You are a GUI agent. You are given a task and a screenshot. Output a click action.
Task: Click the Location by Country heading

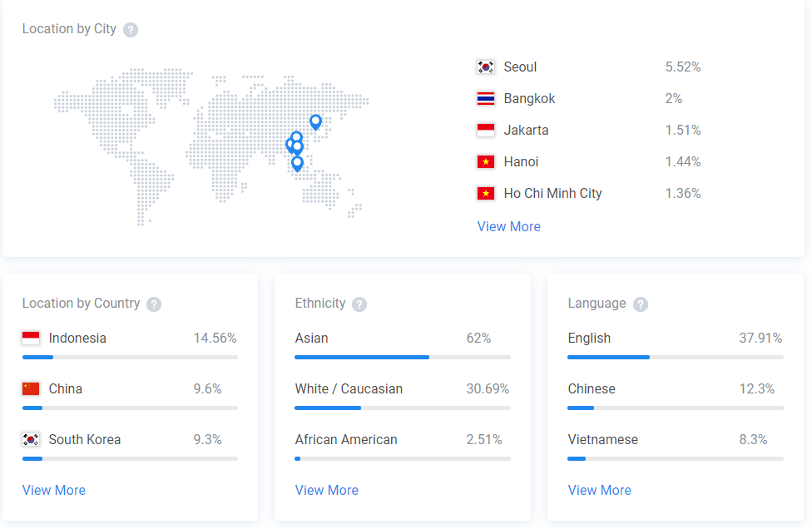coord(81,304)
